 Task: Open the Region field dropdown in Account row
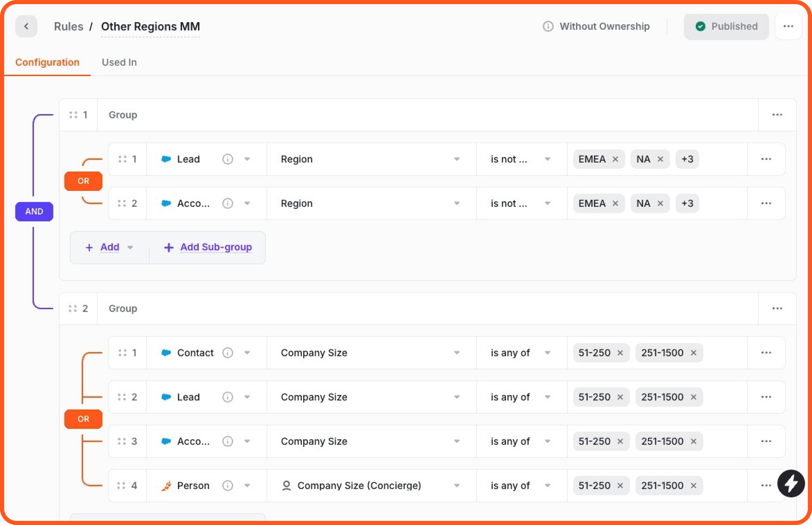pyautogui.click(x=372, y=203)
